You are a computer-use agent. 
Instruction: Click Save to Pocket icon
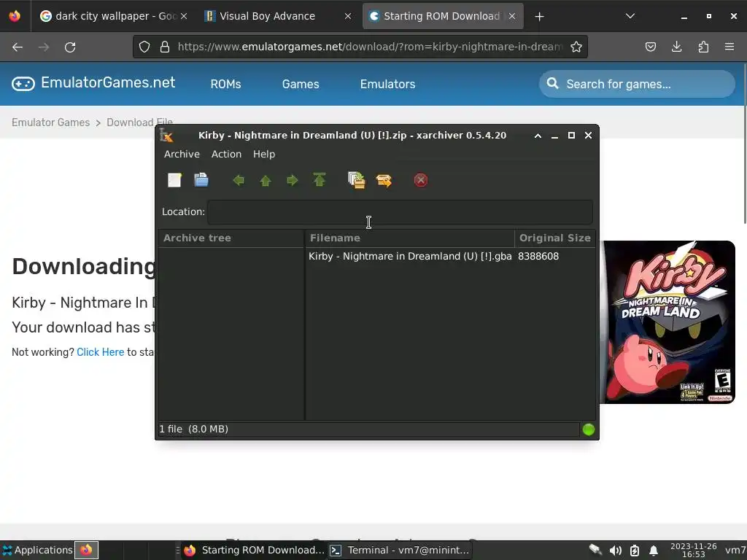pos(650,47)
